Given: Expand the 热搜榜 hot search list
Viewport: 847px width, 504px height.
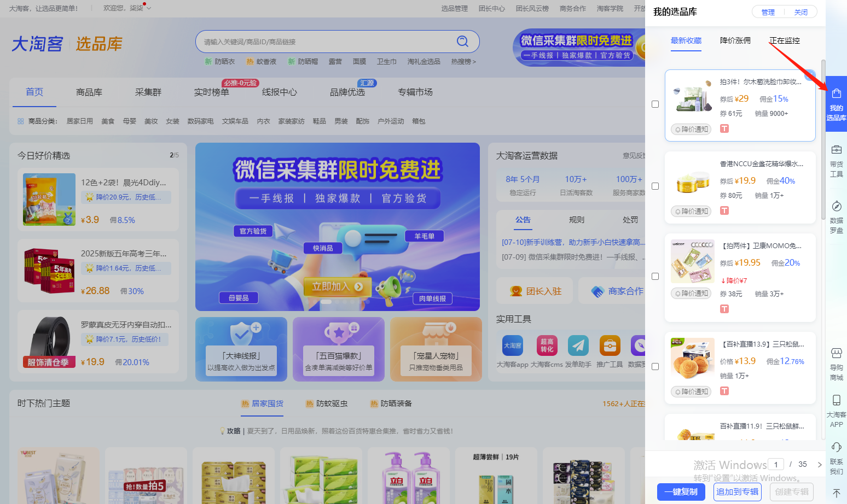Looking at the screenshot, I should (x=463, y=62).
